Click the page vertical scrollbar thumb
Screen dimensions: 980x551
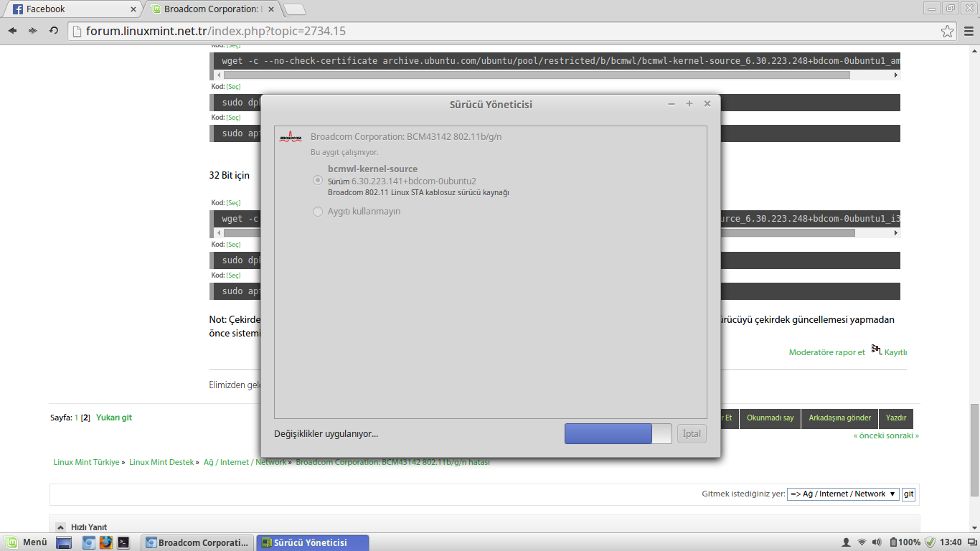(974, 450)
